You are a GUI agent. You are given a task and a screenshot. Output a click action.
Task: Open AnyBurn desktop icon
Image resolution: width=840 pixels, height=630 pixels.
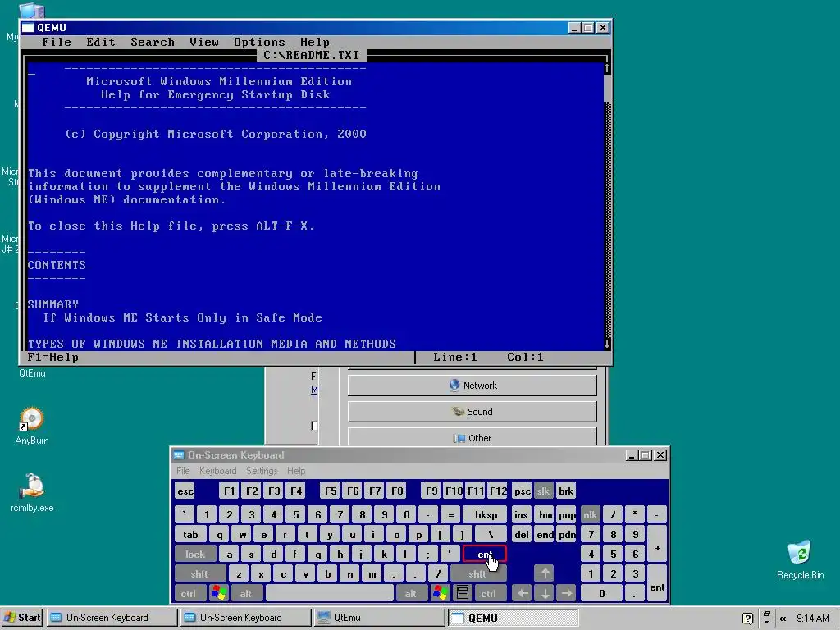(32, 426)
